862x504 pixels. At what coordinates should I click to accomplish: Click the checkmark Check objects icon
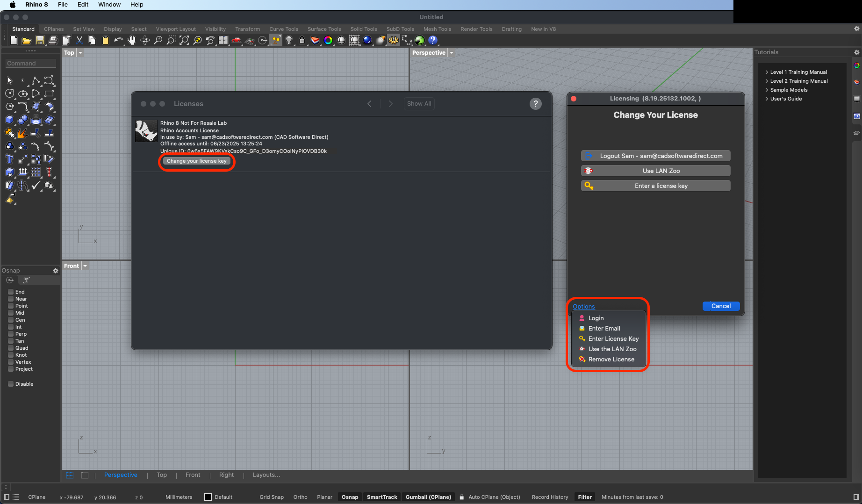coord(36,186)
